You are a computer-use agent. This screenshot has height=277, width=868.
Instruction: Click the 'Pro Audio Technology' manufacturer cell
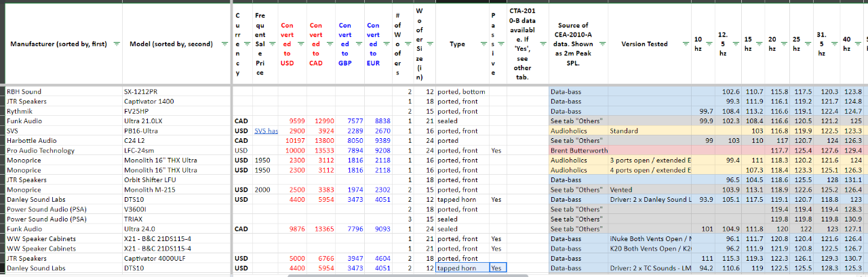[62, 150]
